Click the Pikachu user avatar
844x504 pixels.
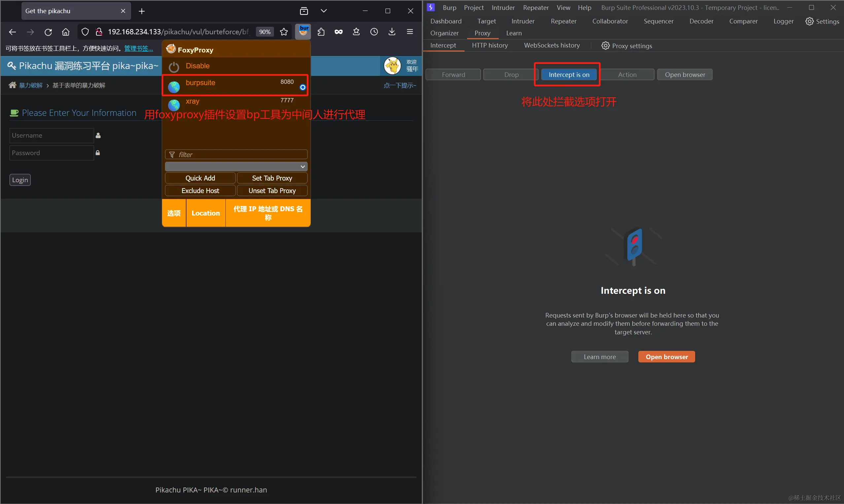(392, 66)
